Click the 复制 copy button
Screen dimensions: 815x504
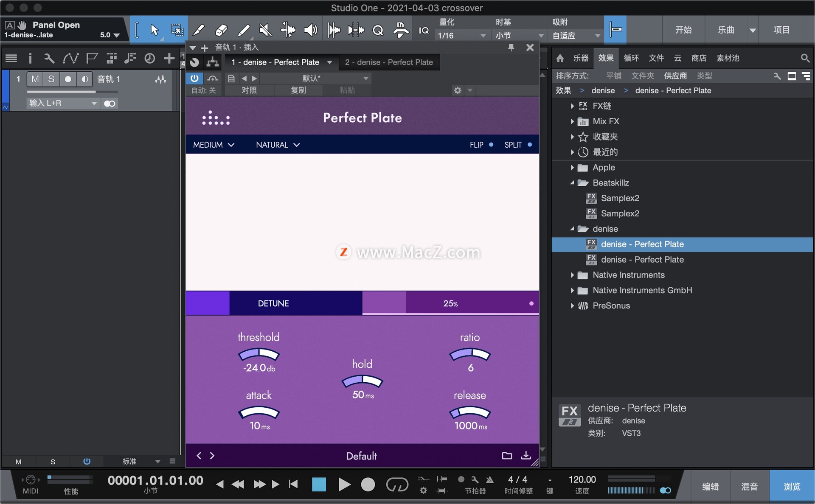pyautogui.click(x=298, y=90)
